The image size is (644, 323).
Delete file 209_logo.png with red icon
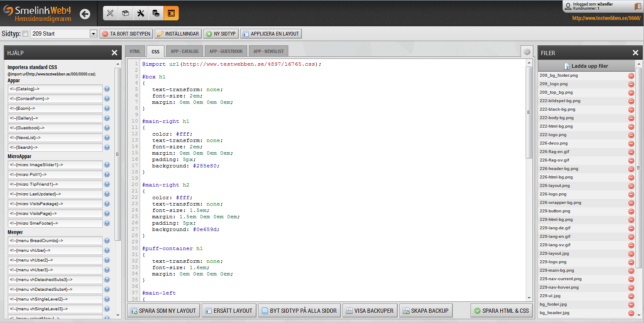631,84
